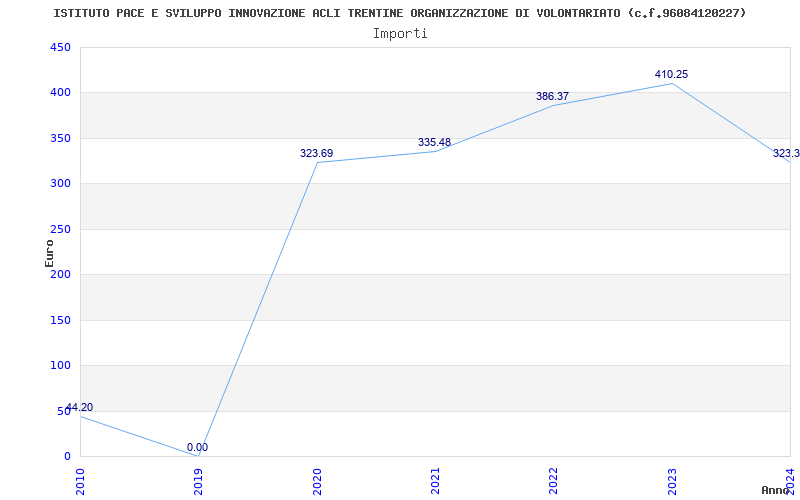Click the x-axis year 2010

[80, 481]
